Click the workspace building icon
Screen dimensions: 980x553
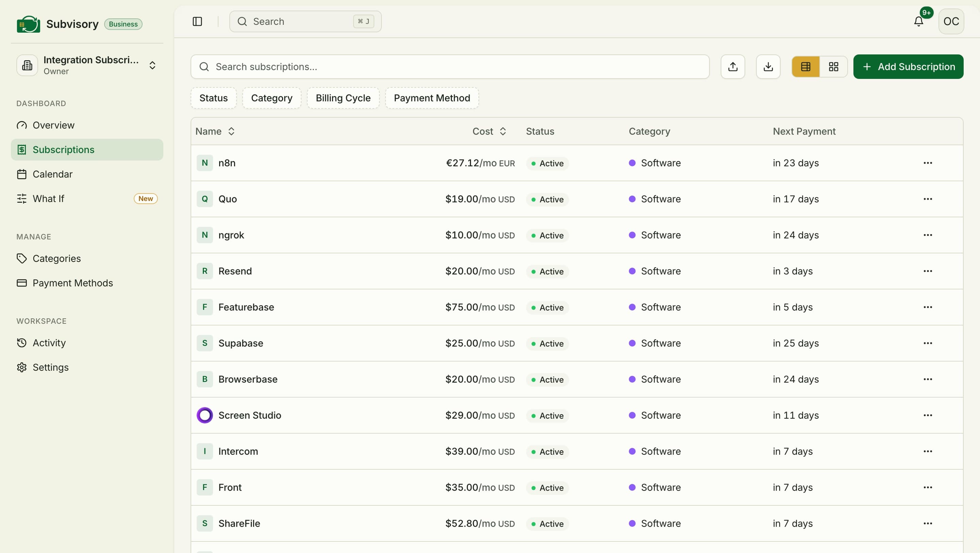tap(27, 65)
